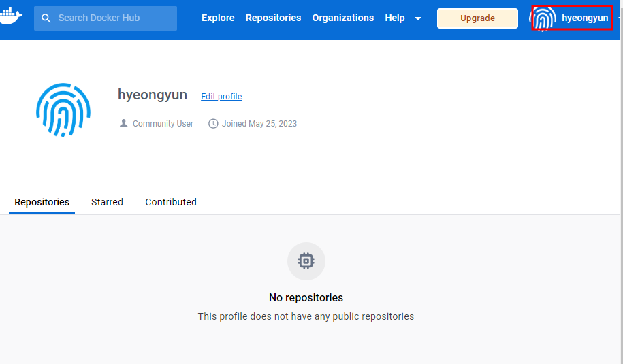Image resolution: width=623 pixels, height=364 pixels.
Task: Switch to the Starred tab
Action: 107,202
